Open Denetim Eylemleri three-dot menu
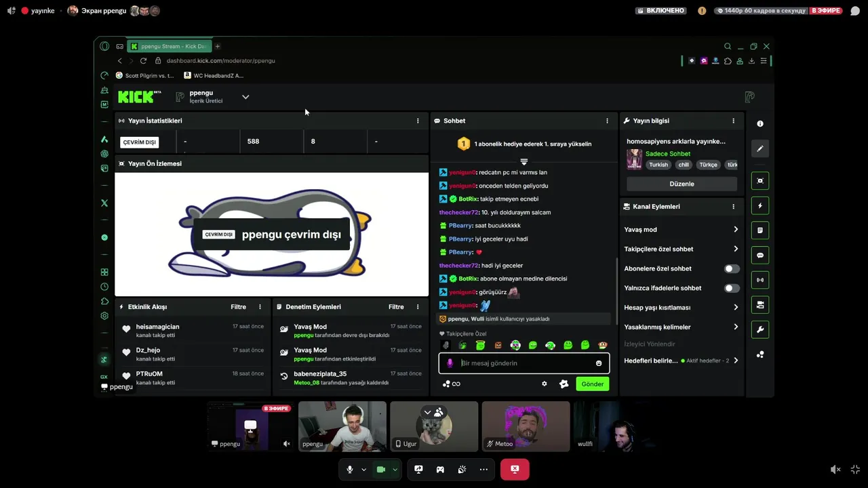This screenshot has width=868, height=488. coord(418,307)
